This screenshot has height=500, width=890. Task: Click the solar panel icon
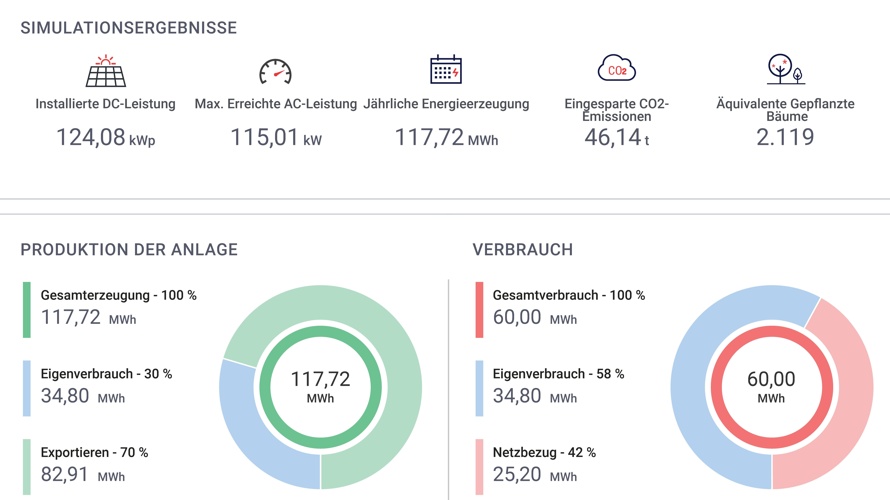105,71
